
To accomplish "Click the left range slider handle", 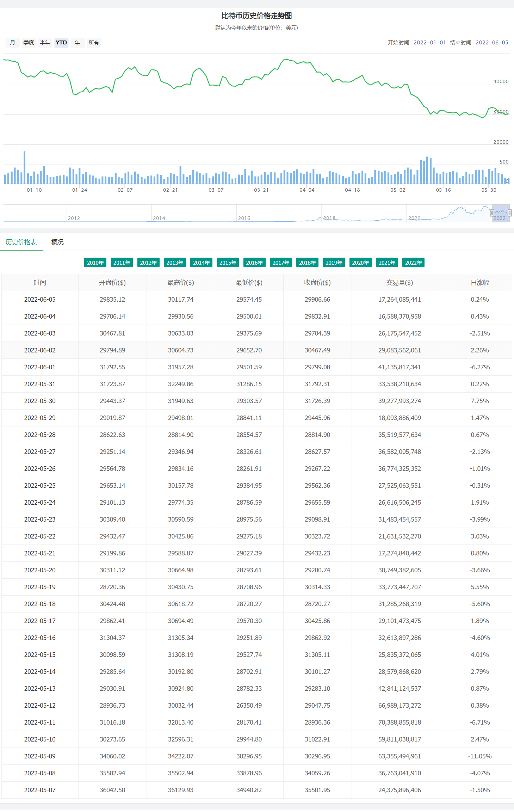I will coord(492,213).
